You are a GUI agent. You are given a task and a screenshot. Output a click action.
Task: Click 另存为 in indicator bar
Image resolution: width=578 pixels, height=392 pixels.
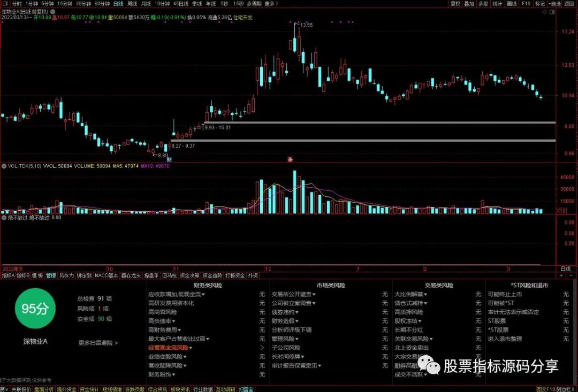66,275
